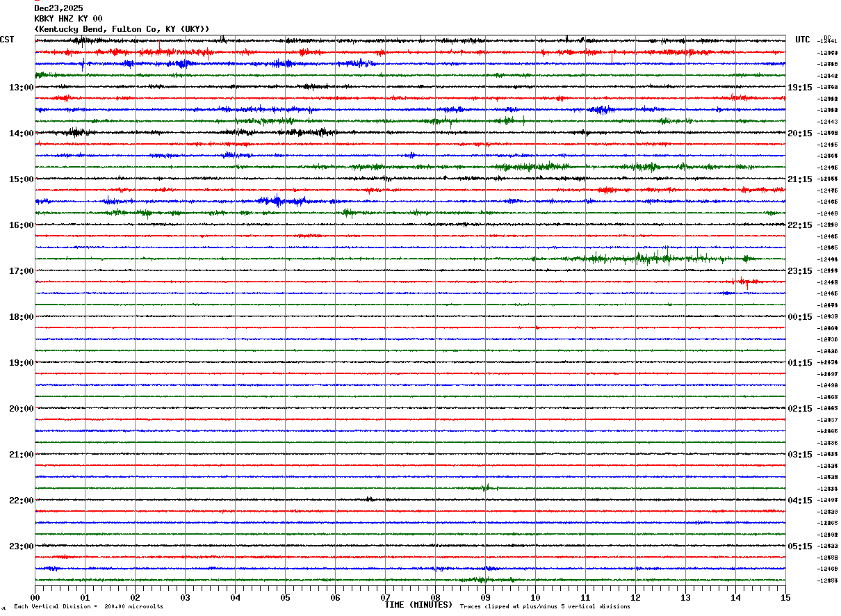Pick minute 07 on the time axis
Viewport: 841px width, 616px height.
pos(385,597)
